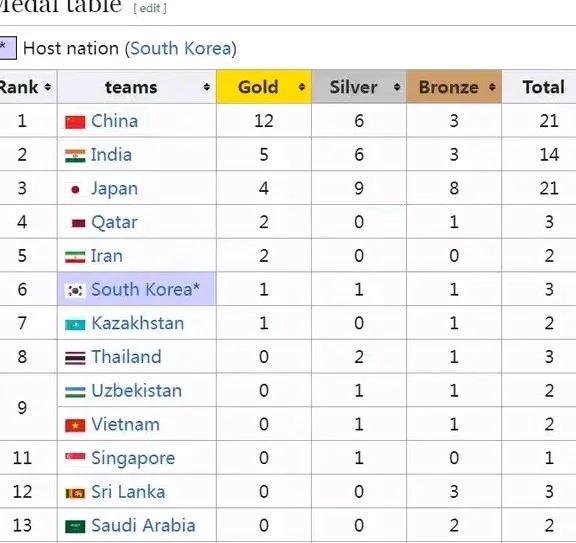Click the Total column header
Screen dimensions: 576x543
coord(544,87)
